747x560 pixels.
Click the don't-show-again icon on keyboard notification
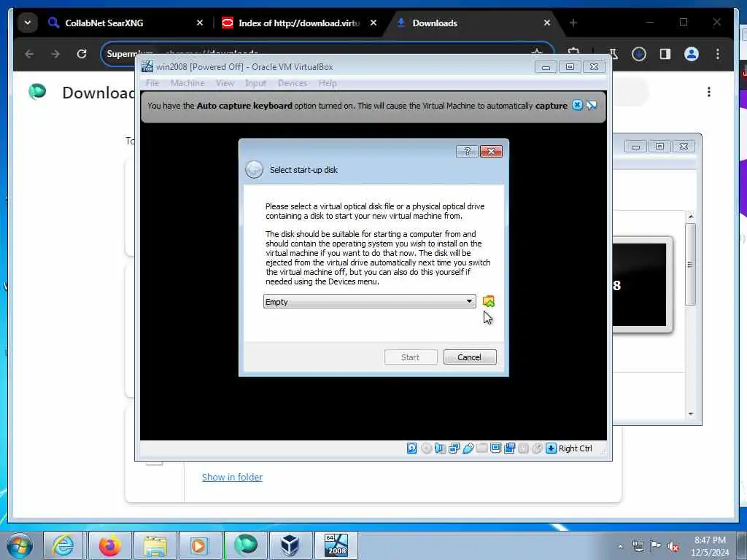point(591,105)
